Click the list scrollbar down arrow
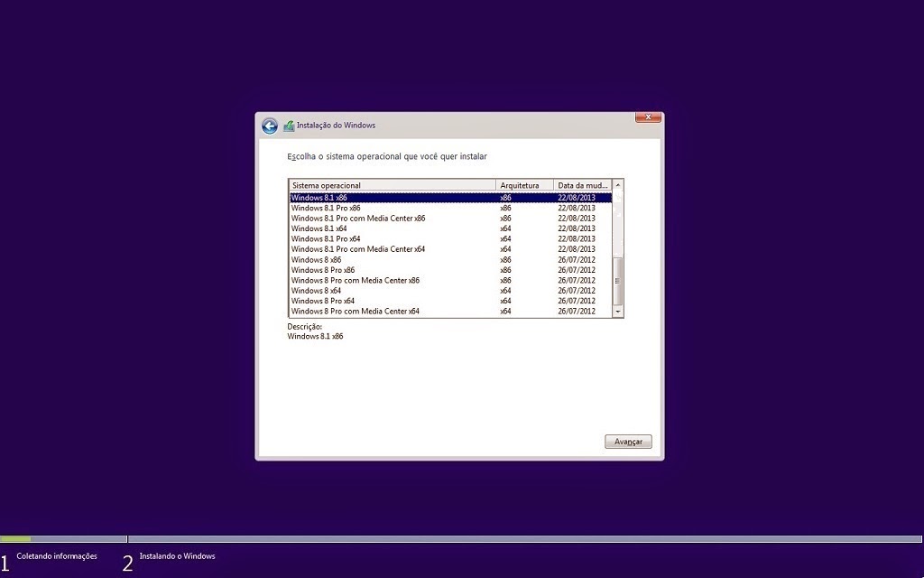924x578 pixels. pyautogui.click(x=617, y=312)
